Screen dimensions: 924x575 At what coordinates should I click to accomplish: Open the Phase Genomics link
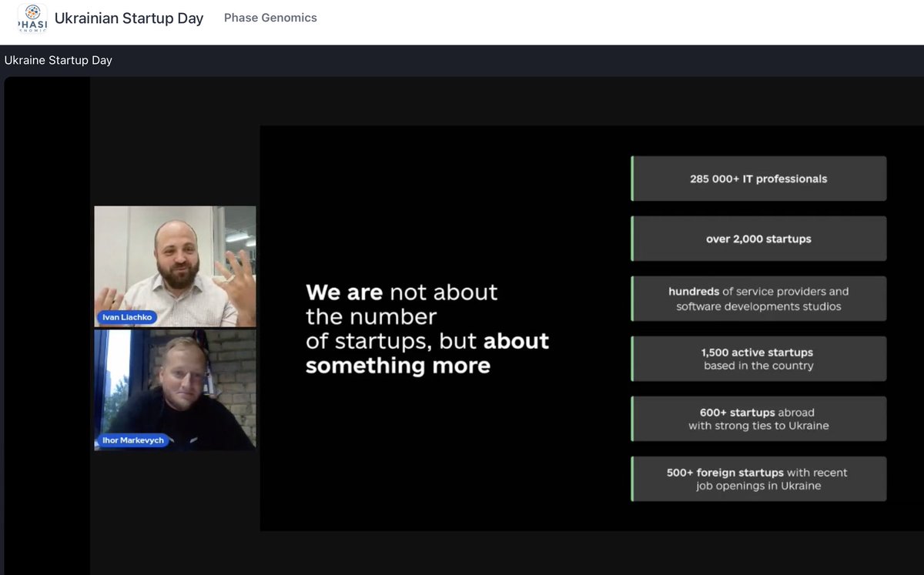point(270,18)
